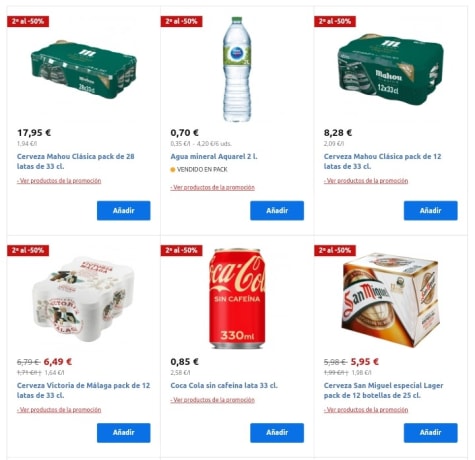Screen dimensions: 475x460
Task: Open Agua mineral Aquarel 2 l. title link
Action: pyautogui.click(x=214, y=156)
